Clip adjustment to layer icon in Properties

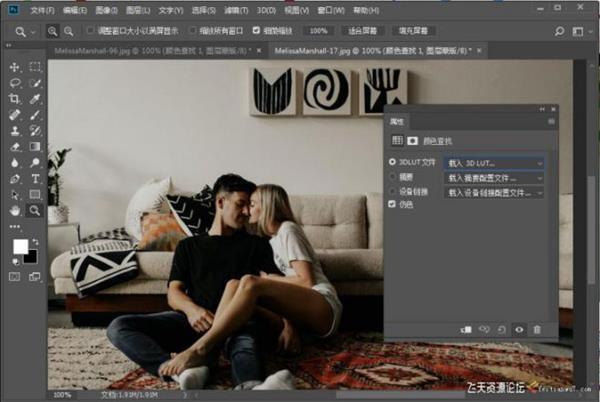point(466,328)
